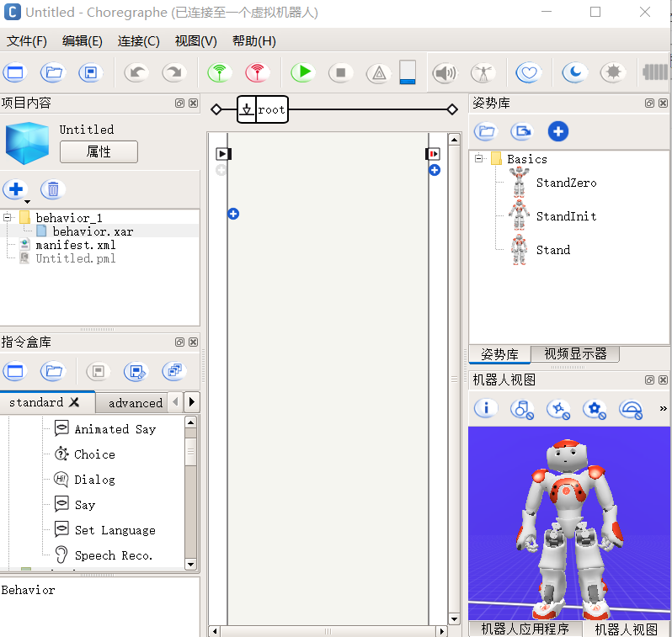
Task: Collapse the behavior_1 folder tree node
Action: pos(8,218)
